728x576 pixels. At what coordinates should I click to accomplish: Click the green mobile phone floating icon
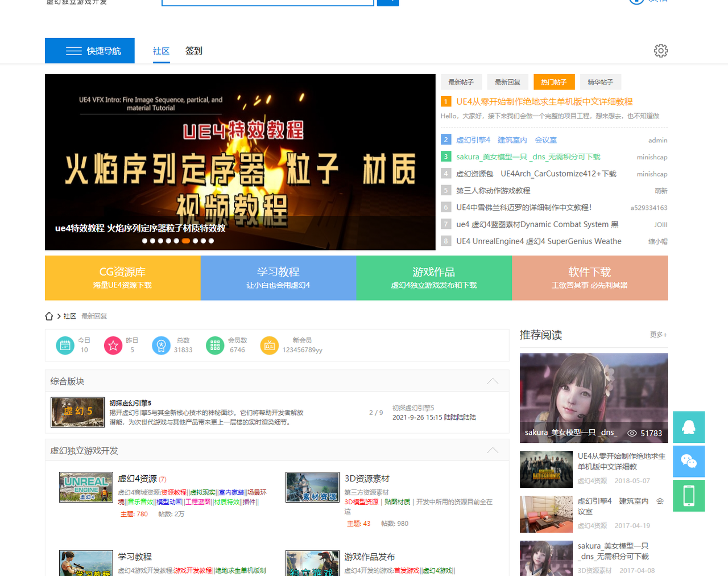coord(689,496)
